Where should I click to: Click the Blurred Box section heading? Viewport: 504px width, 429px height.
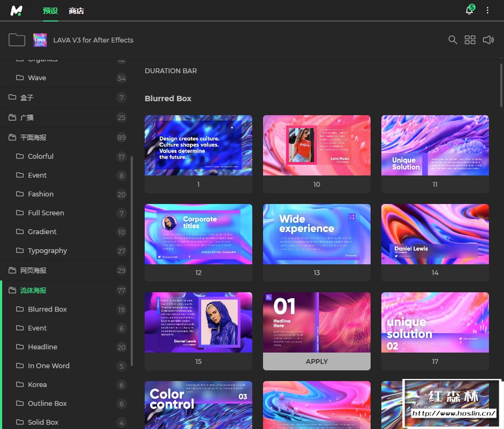coord(168,99)
